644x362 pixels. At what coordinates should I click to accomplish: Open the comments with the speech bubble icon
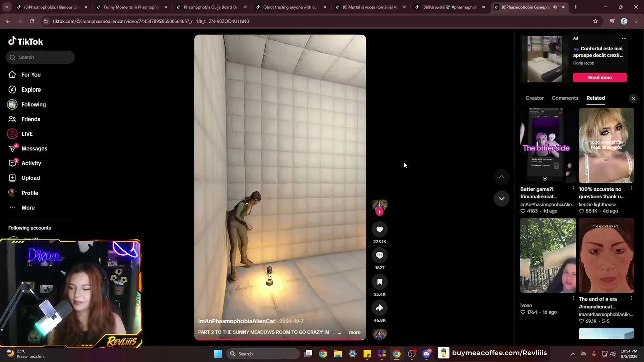tap(380, 255)
